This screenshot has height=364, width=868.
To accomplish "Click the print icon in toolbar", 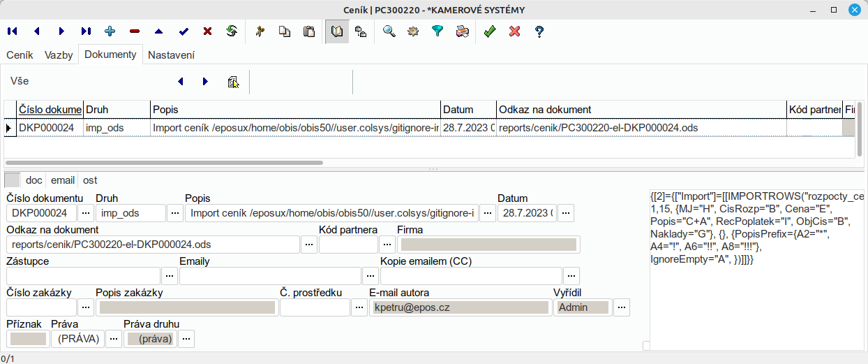I will click(x=462, y=31).
